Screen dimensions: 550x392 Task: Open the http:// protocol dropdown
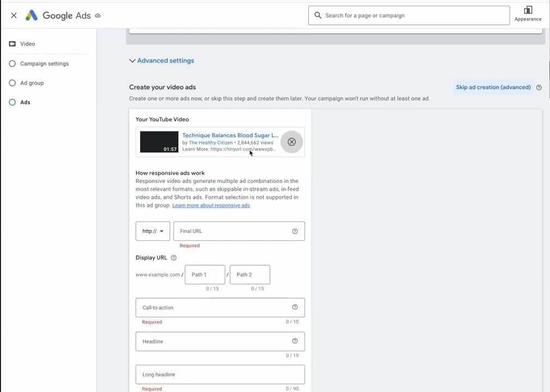point(153,231)
